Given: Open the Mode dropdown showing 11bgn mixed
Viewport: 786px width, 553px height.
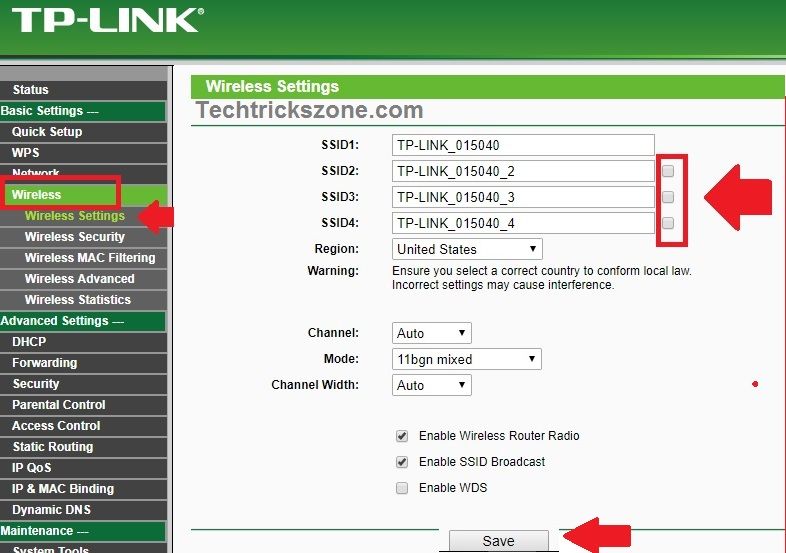Looking at the screenshot, I should tap(467, 359).
